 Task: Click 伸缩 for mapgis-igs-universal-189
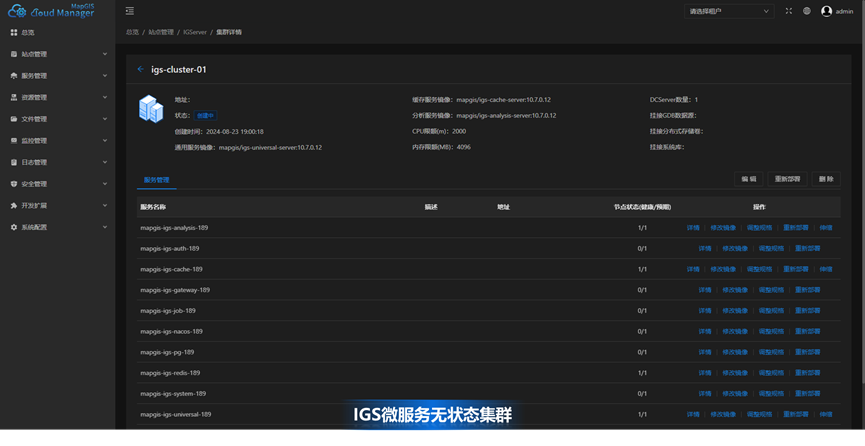tap(826, 415)
